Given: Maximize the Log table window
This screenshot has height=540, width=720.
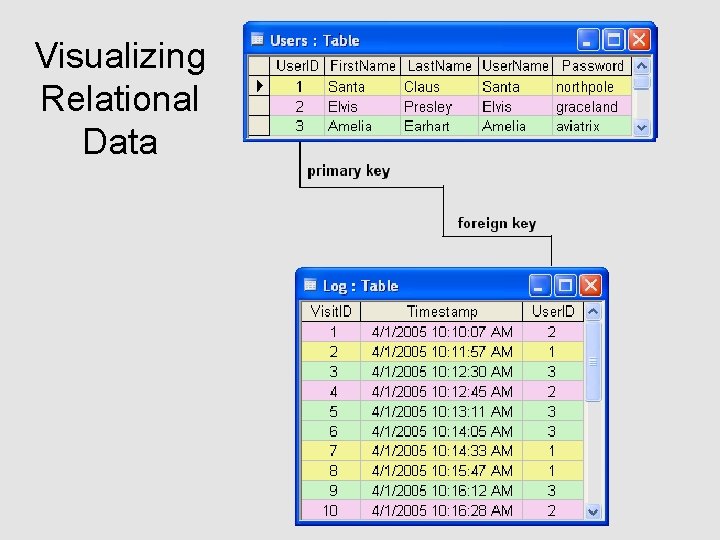Looking at the screenshot, I should pos(565,285).
